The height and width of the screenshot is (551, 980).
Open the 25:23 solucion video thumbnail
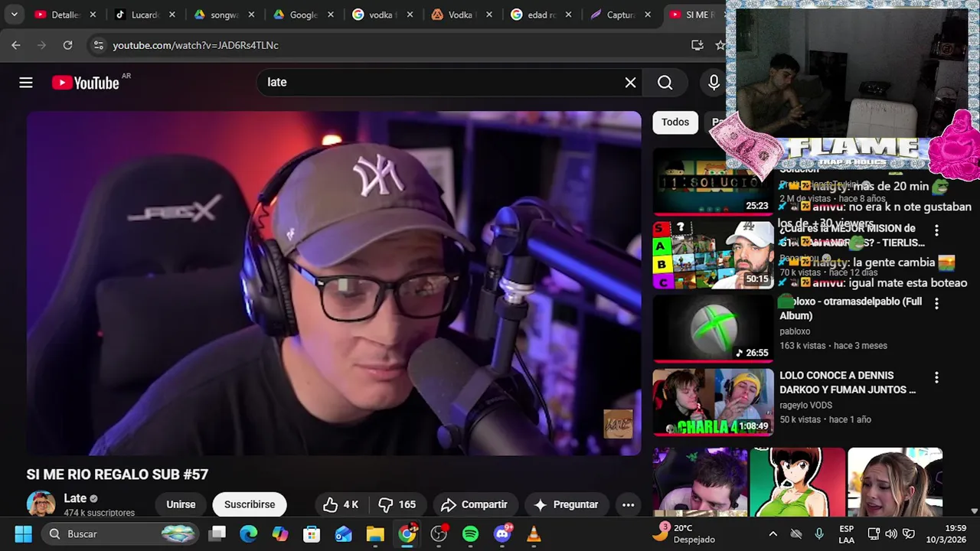tap(713, 182)
